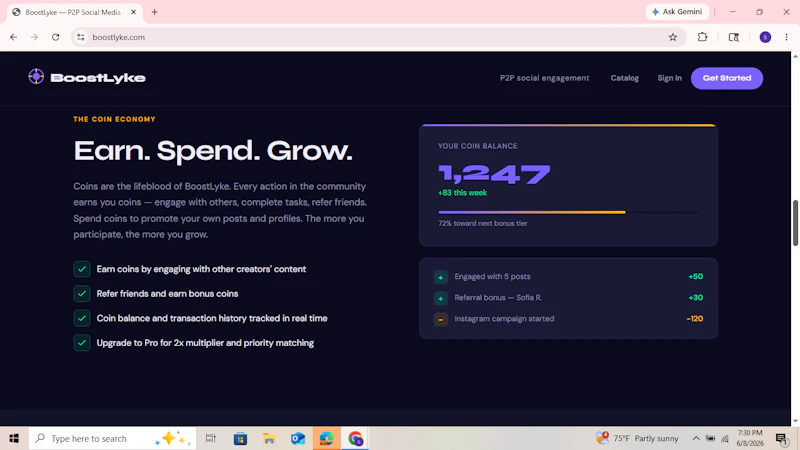Open the Catalog nav link
The height and width of the screenshot is (450, 800).
tap(624, 78)
